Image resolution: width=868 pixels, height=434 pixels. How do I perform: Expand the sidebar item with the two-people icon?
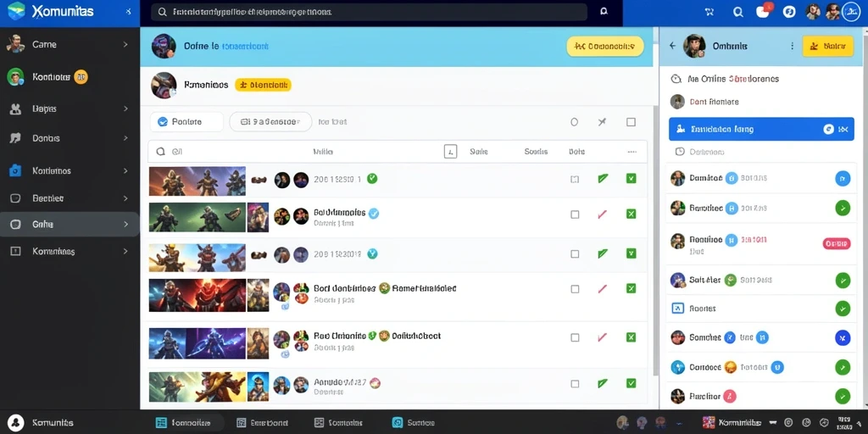[125, 109]
